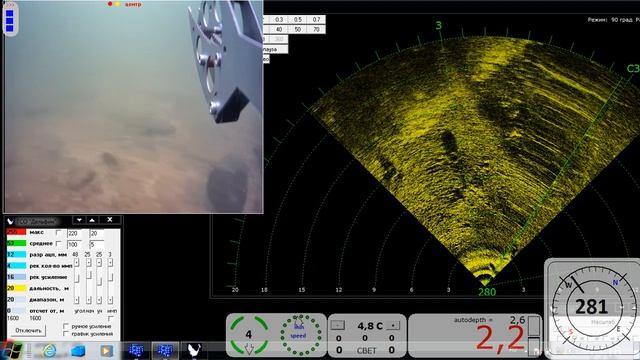Click the down arrow of the 48 column slider
640x360 pixels.
click(x=76, y=300)
